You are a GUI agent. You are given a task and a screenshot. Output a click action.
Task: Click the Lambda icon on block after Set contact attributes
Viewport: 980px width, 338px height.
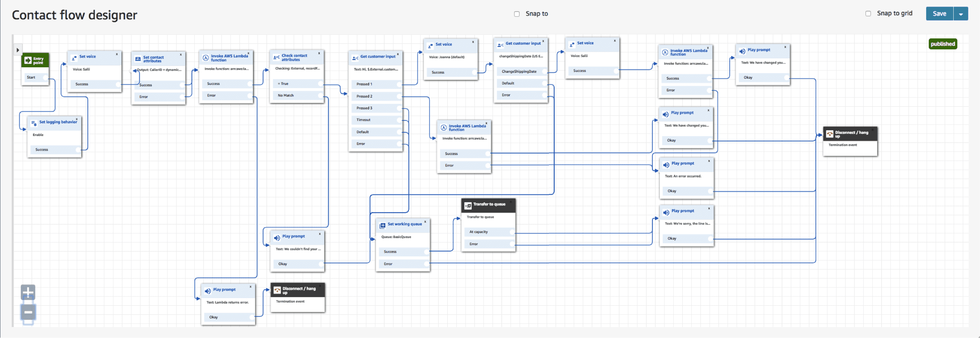click(206, 58)
